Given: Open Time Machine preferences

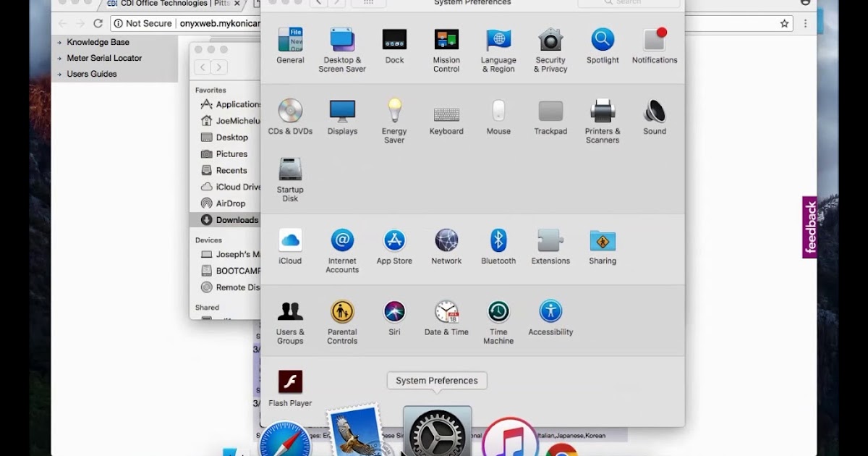Looking at the screenshot, I should point(498,322).
